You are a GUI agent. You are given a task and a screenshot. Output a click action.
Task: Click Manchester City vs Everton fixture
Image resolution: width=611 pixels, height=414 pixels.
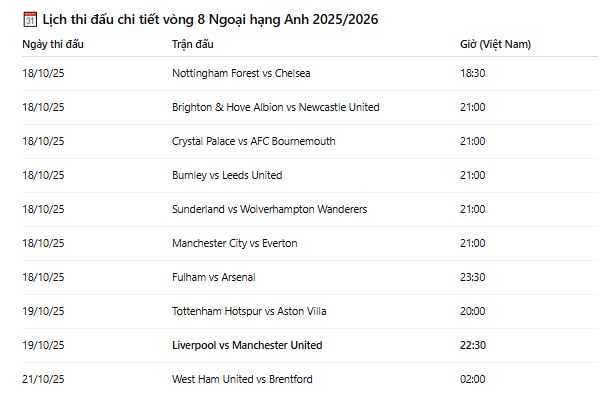pos(234,243)
